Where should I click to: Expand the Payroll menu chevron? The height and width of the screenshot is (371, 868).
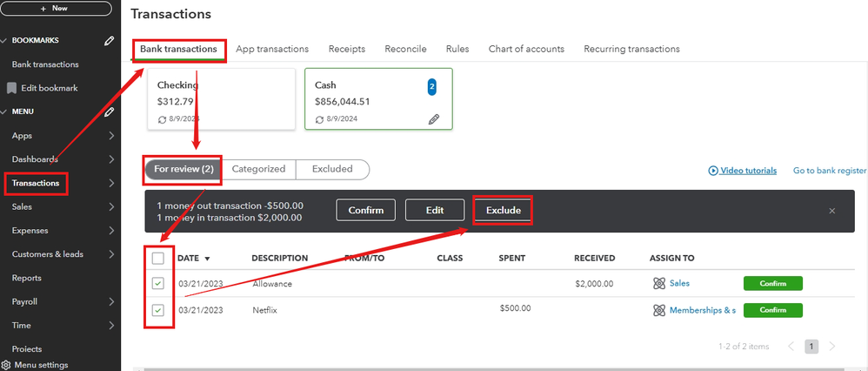click(x=111, y=302)
